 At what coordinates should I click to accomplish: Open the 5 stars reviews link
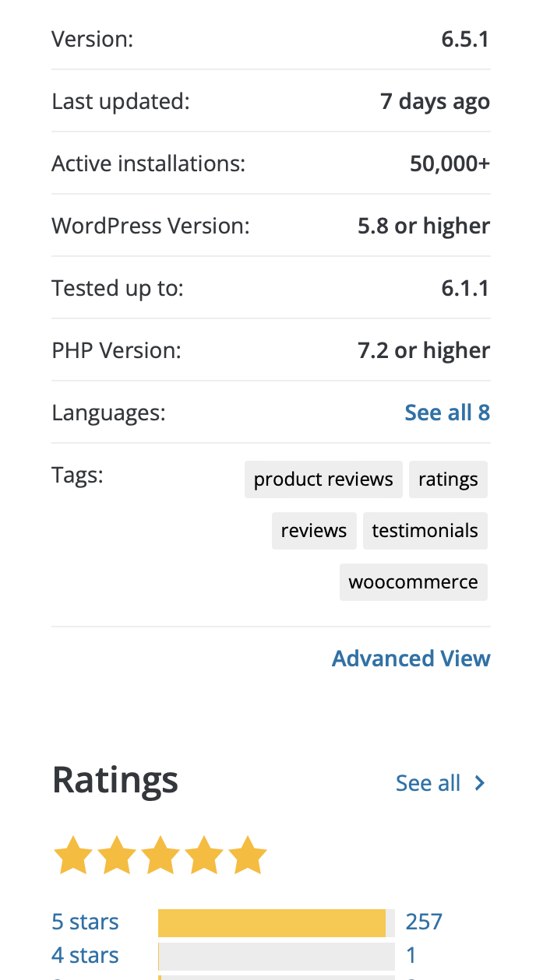click(85, 922)
